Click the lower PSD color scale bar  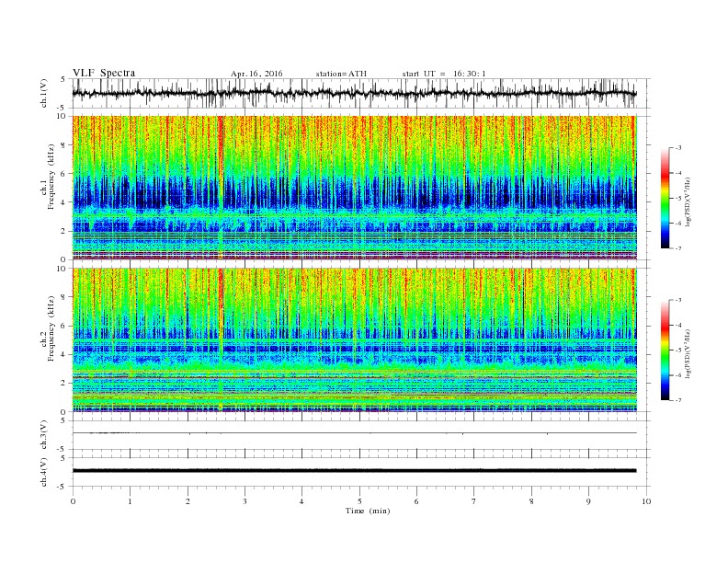(665, 350)
